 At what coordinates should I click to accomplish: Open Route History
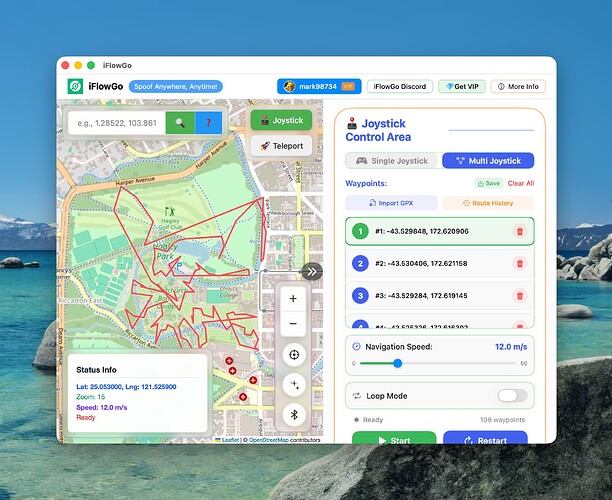488,203
